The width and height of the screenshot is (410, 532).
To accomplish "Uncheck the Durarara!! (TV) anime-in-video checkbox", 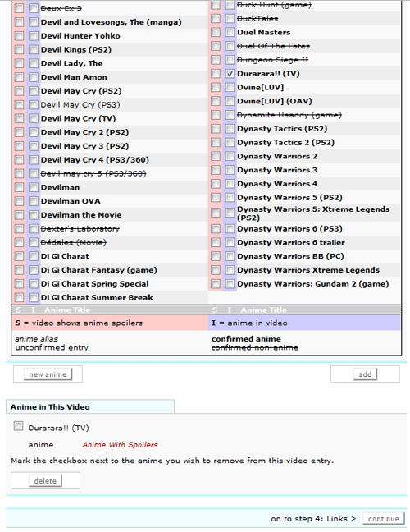I will (x=230, y=74).
